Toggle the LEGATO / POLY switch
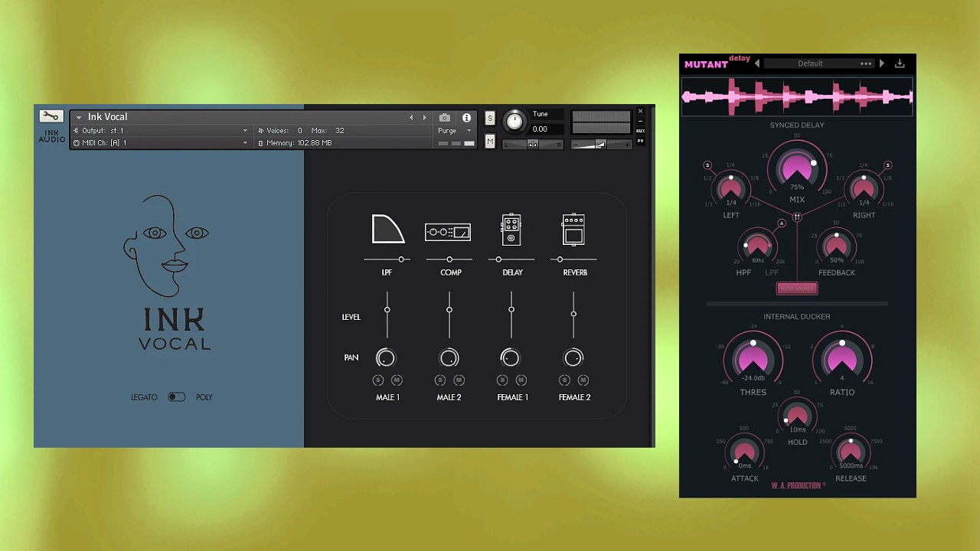The width and height of the screenshot is (980, 551). (176, 397)
